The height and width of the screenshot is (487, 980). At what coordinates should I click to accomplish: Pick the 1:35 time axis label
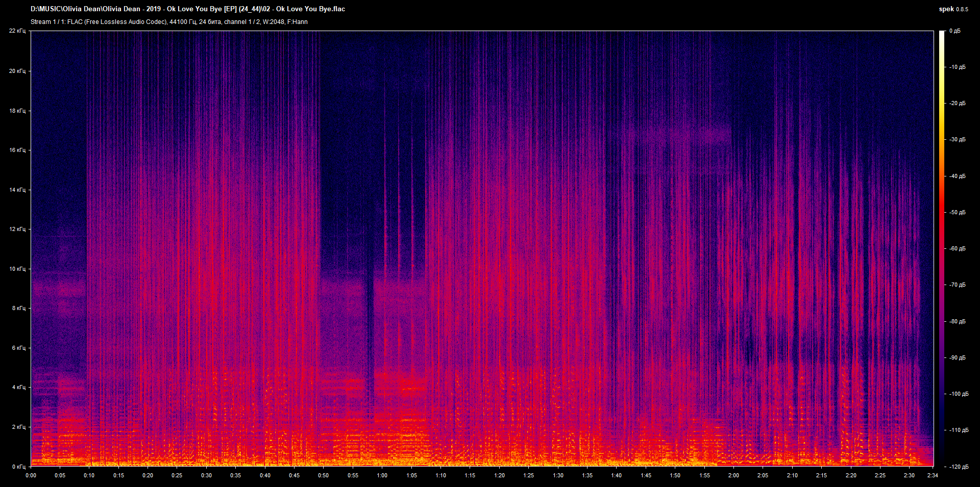[587, 475]
